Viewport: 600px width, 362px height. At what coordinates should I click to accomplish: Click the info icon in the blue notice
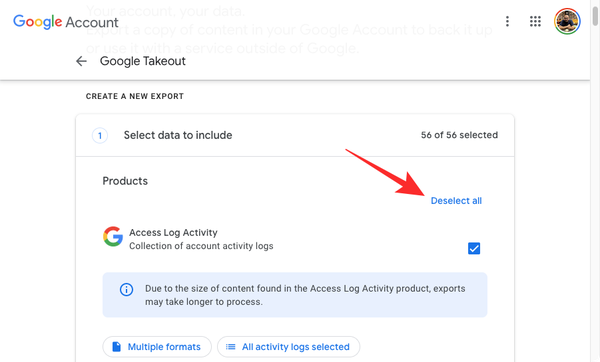pos(126,289)
